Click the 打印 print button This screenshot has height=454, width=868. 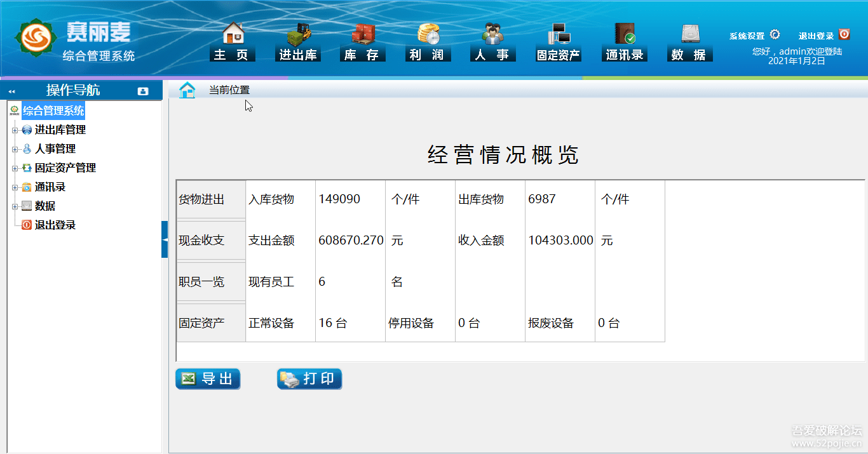click(309, 379)
